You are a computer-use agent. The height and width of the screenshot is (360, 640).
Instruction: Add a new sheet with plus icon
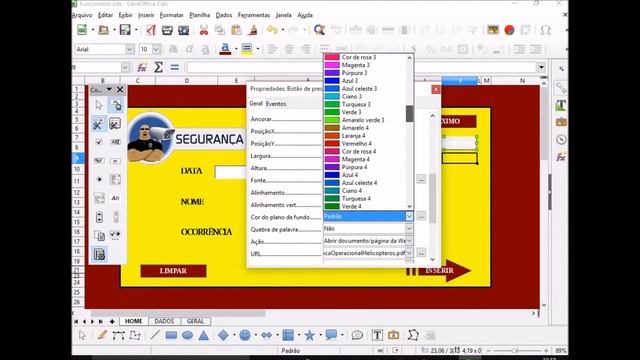tap(112, 322)
